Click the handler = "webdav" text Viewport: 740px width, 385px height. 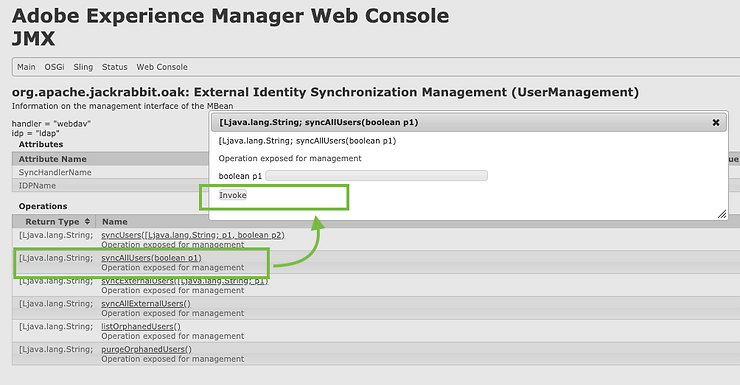pyautogui.click(x=51, y=124)
